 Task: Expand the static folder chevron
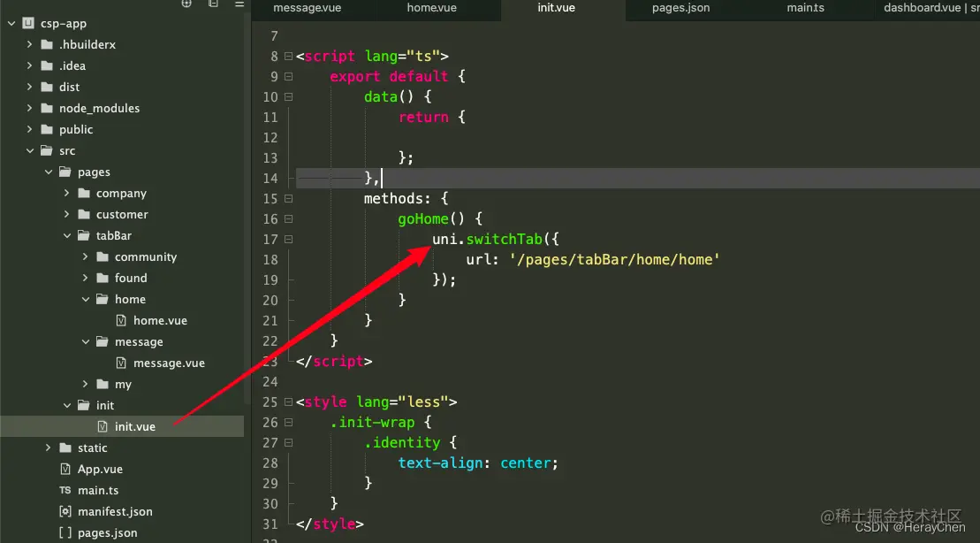coord(48,447)
